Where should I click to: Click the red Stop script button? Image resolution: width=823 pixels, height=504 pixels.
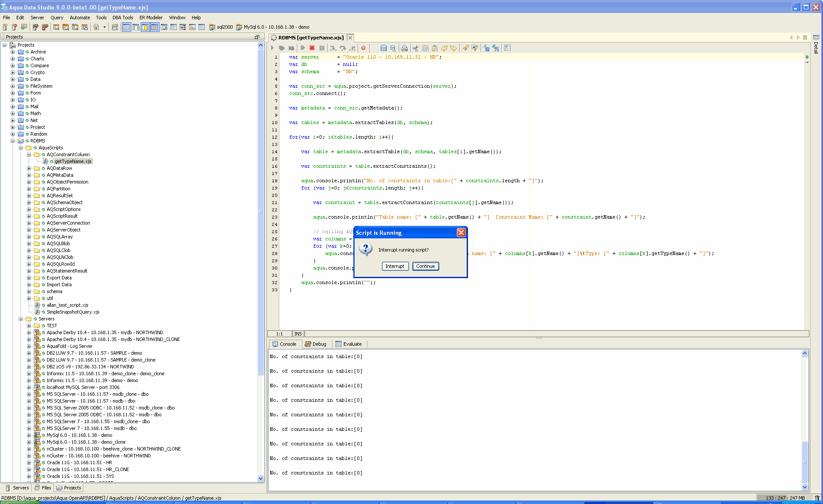click(312, 48)
